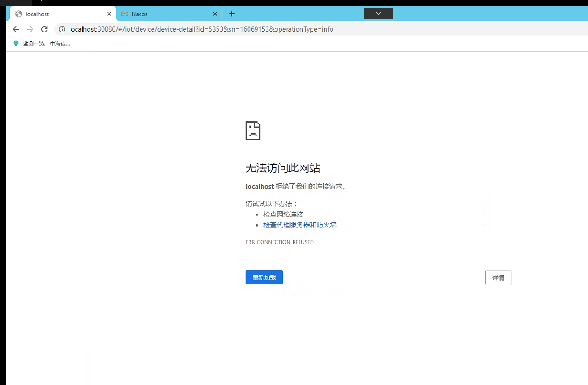The height and width of the screenshot is (385, 588).
Task: Click the sad page error icon
Action: 253,131
